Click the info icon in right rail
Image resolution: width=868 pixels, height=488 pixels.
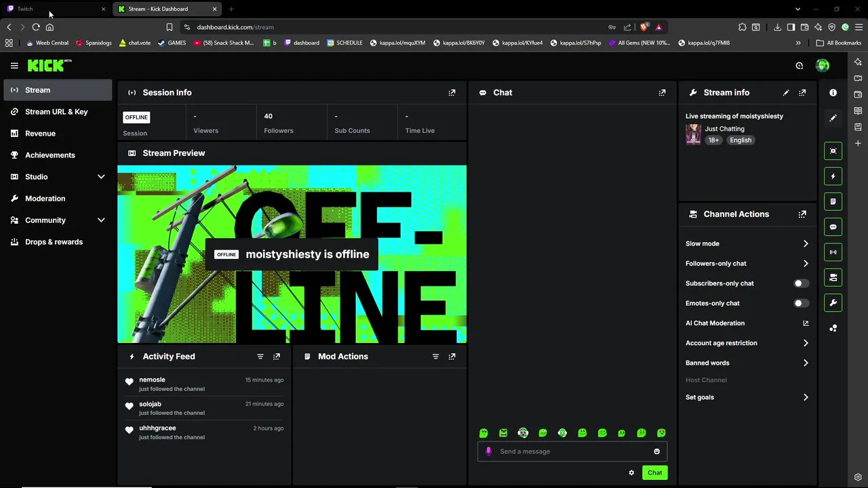click(833, 93)
